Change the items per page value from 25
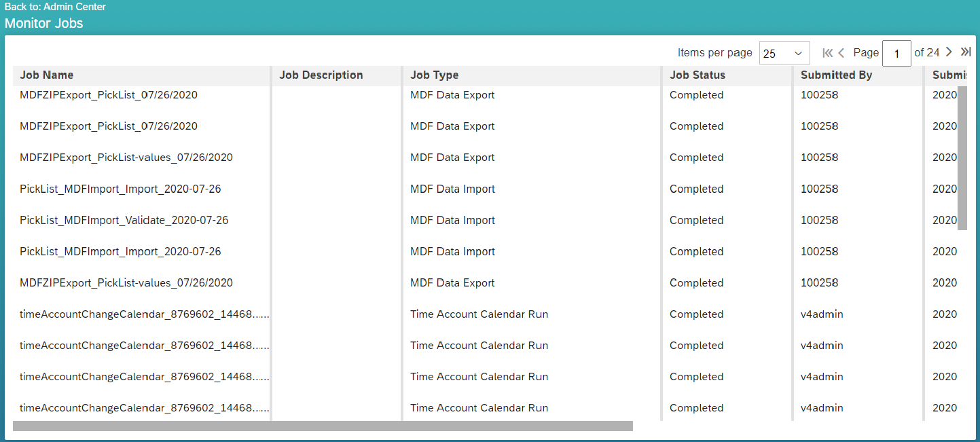This screenshot has height=442, width=980. [x=784, y=52]
